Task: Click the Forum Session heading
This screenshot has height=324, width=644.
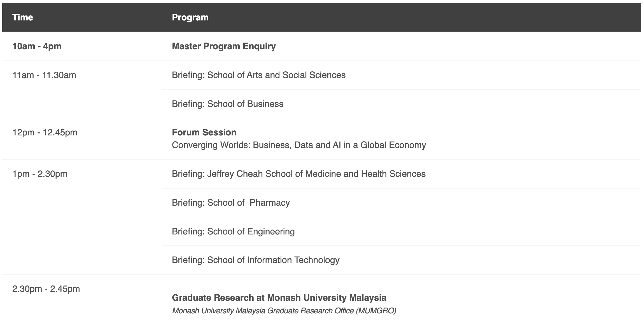Action: click(x=204, y=132)
